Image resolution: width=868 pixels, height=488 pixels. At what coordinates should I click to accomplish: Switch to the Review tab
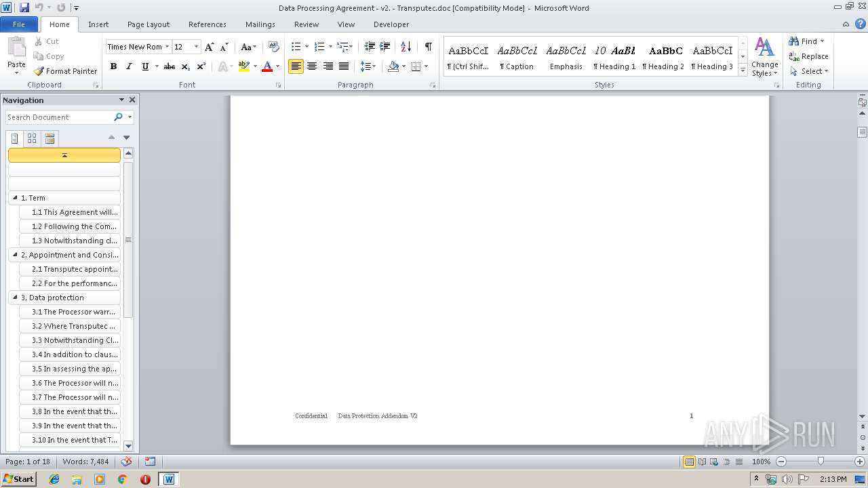pyautogui.click(x=307, y=24)
